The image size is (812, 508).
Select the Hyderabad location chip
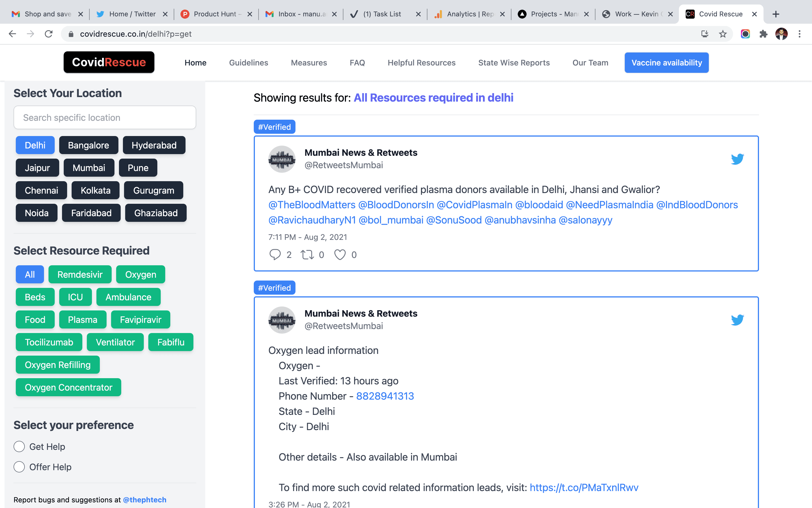pyautogui.click(x=154, y=145)
